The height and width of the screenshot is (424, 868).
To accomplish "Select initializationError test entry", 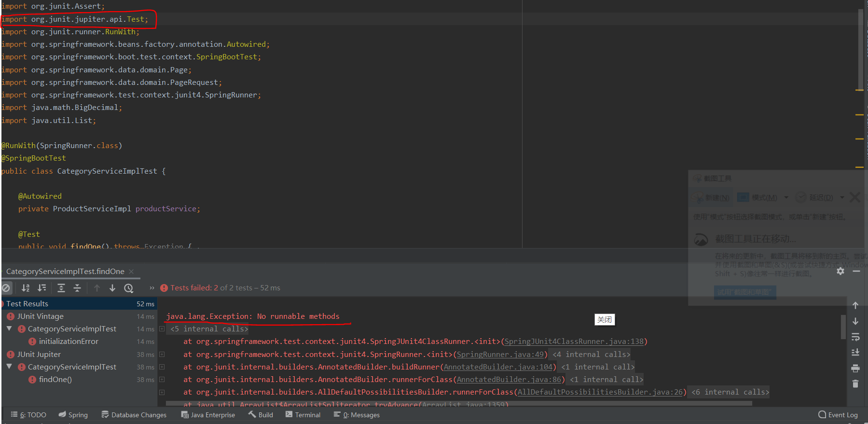I will click(69, 342).
